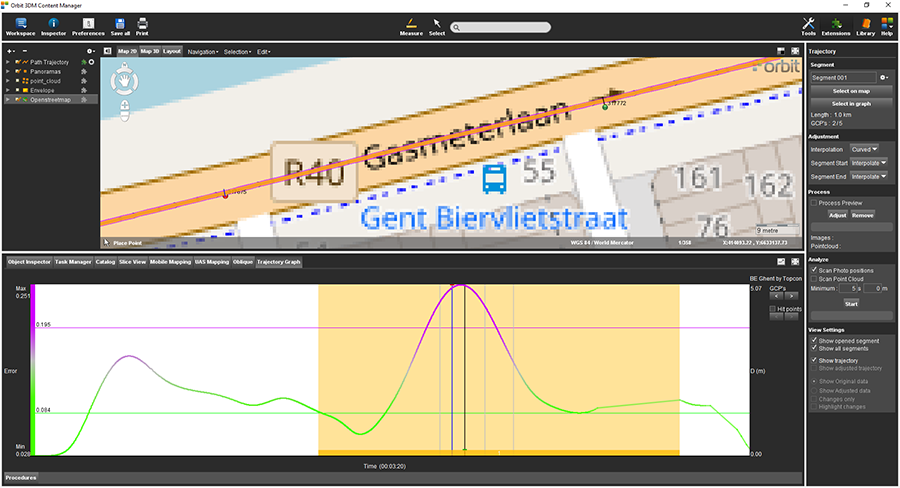Activate the Measure tool
The width and height of the screenshot is (900, 488).
point(411,26)
